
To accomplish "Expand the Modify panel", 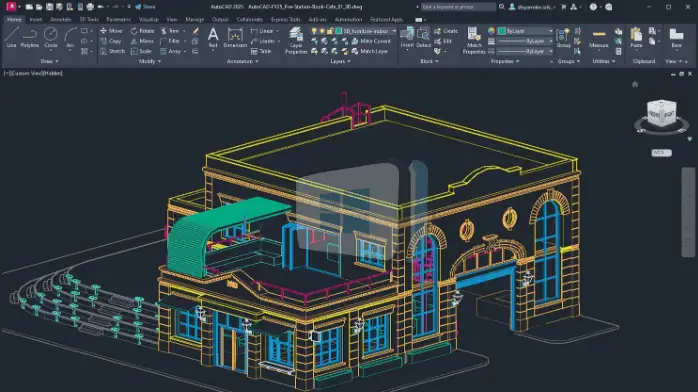I will click(150, 61).
